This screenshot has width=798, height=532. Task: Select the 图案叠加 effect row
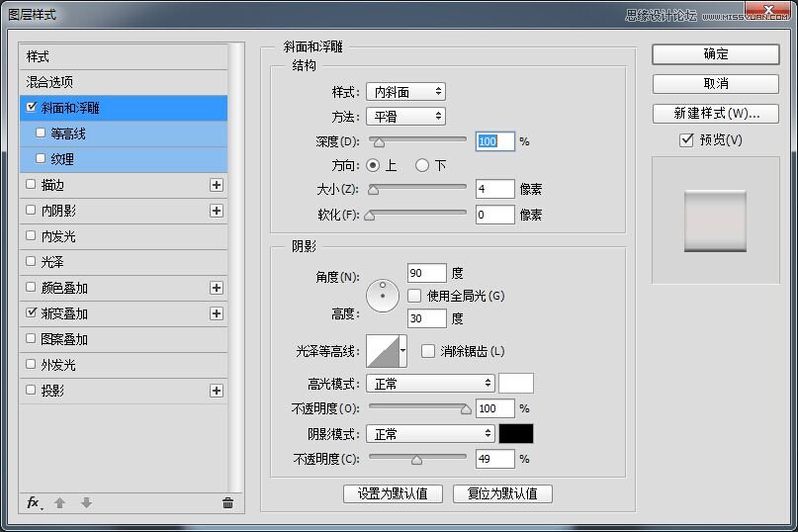124,339
